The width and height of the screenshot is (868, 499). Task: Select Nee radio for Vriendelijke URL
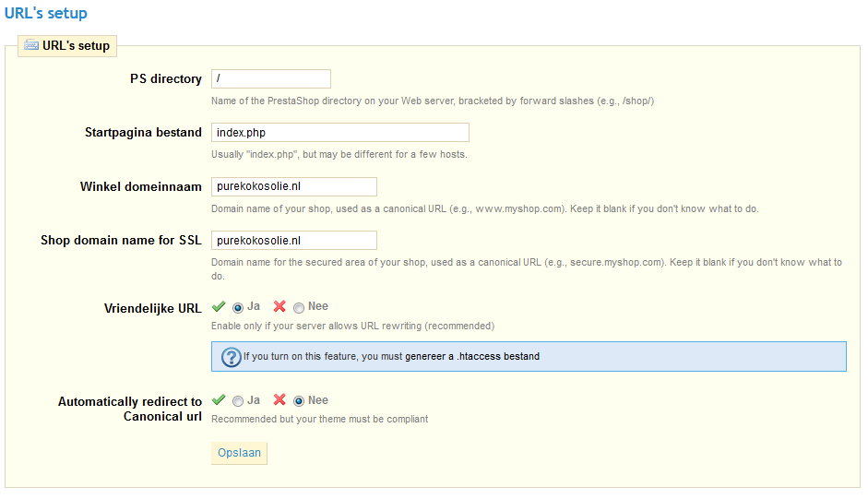coord(299,308)
